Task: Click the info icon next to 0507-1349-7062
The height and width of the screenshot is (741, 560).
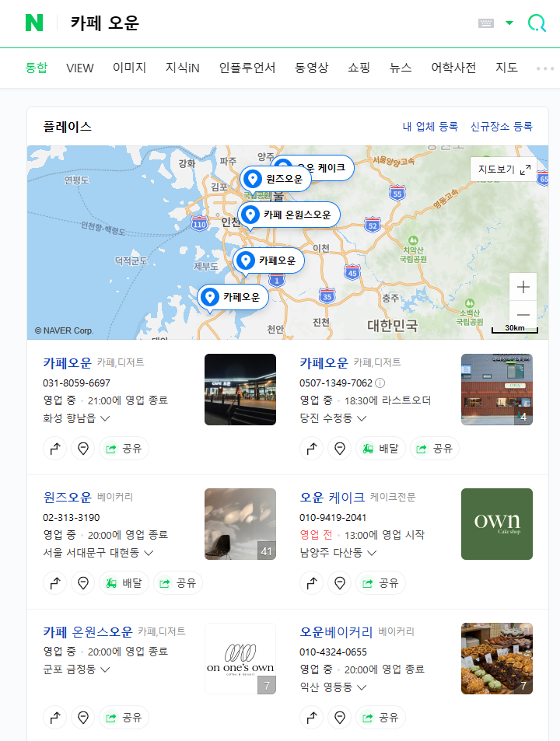Action: tap(380, 383)
